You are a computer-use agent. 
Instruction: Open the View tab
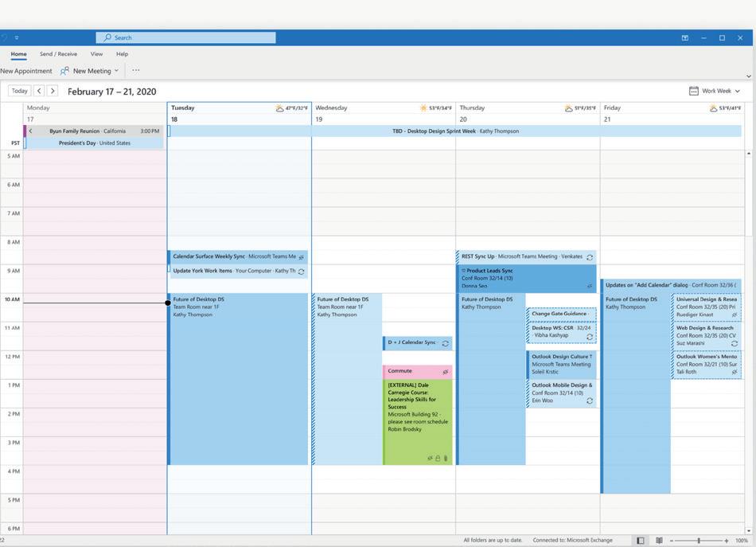click(96, 54)
